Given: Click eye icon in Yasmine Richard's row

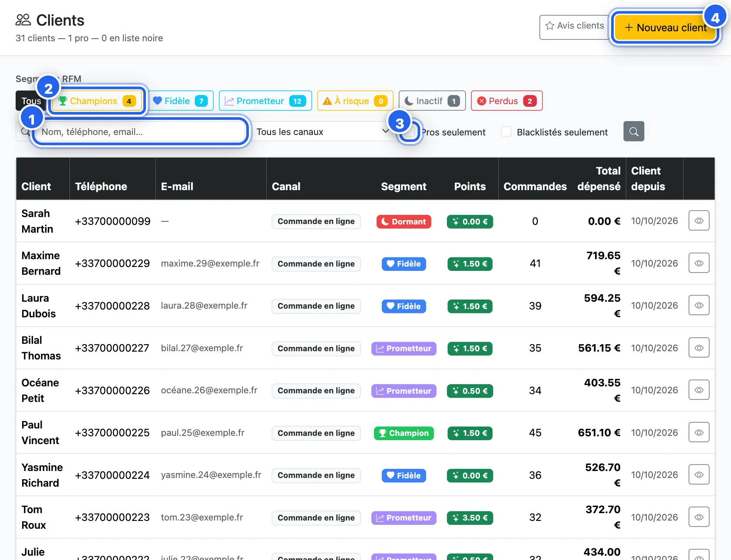Looking at the screenshot, I should pos(699,475).
